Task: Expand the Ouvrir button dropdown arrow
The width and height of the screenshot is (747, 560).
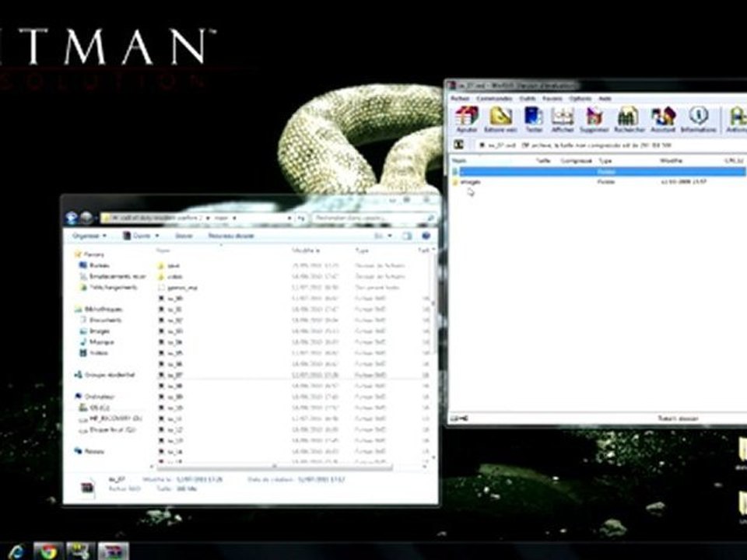Action: pos(157,236)
